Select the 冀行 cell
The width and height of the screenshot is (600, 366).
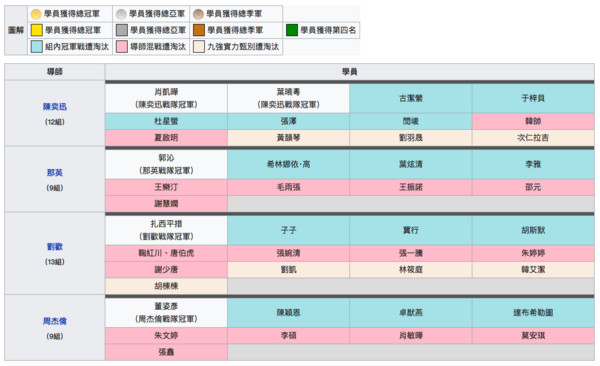(x=411, y=230)
